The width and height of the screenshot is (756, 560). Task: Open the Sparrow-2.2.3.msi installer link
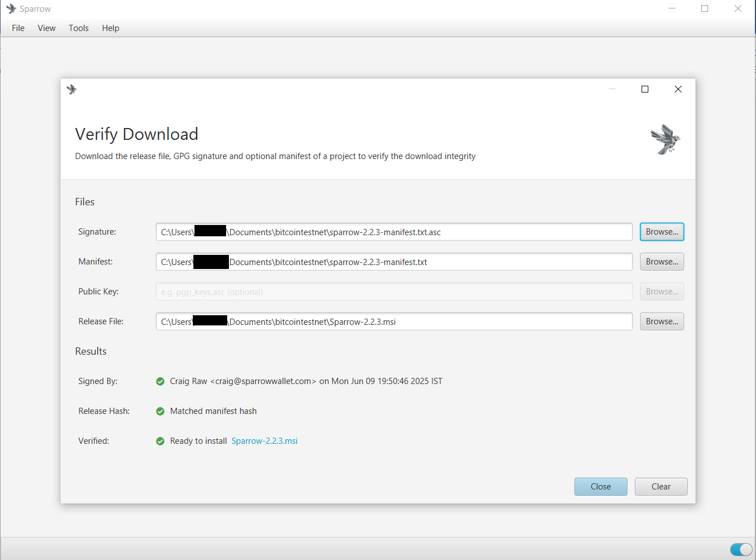tap(264, 441)
